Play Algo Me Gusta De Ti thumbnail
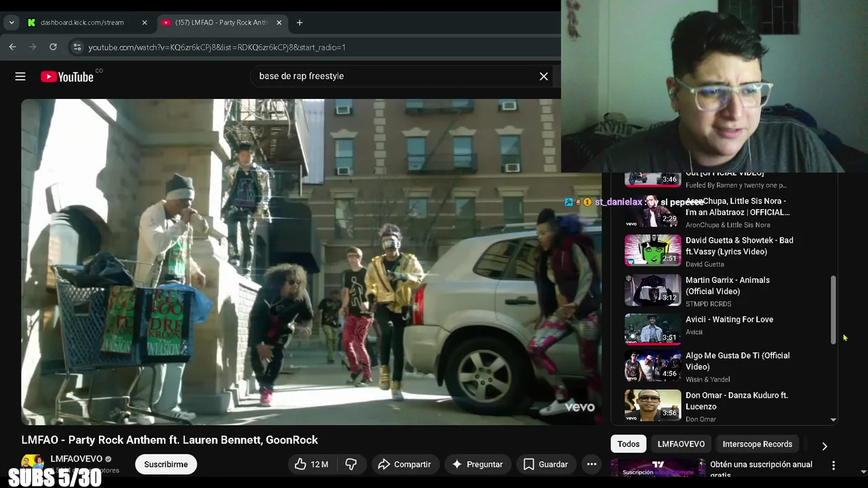This screenshot has width=868, height=488. [x=652, y=366]
